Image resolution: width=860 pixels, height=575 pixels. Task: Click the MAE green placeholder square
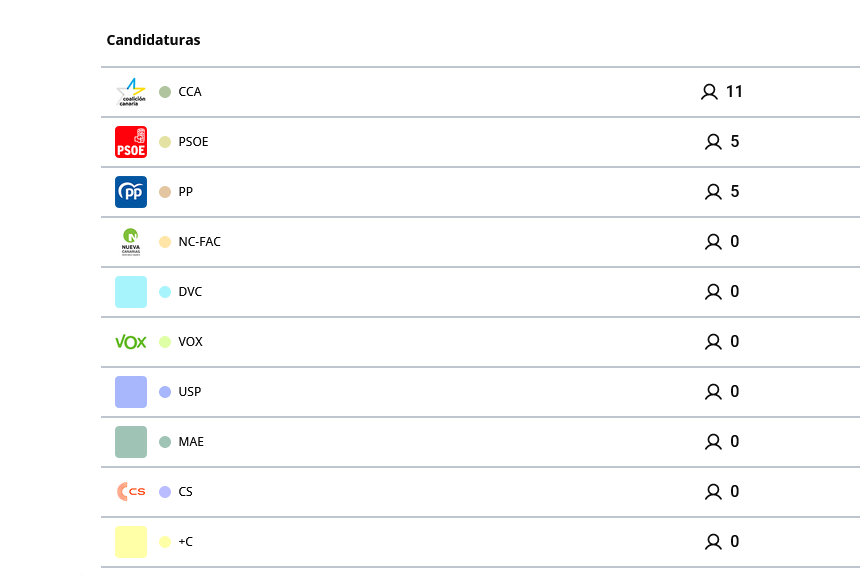pyautogui.click(x=131, y=442)
